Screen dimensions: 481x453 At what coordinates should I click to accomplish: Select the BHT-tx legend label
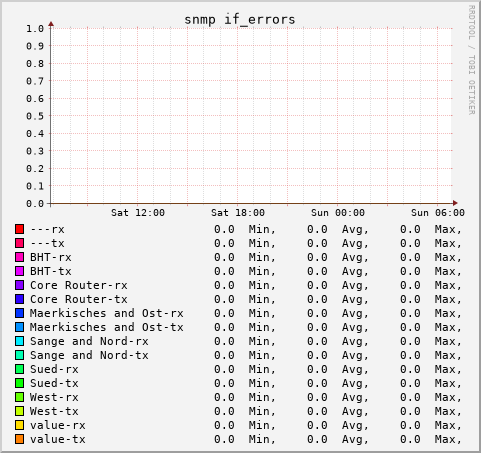click(51, 271)
